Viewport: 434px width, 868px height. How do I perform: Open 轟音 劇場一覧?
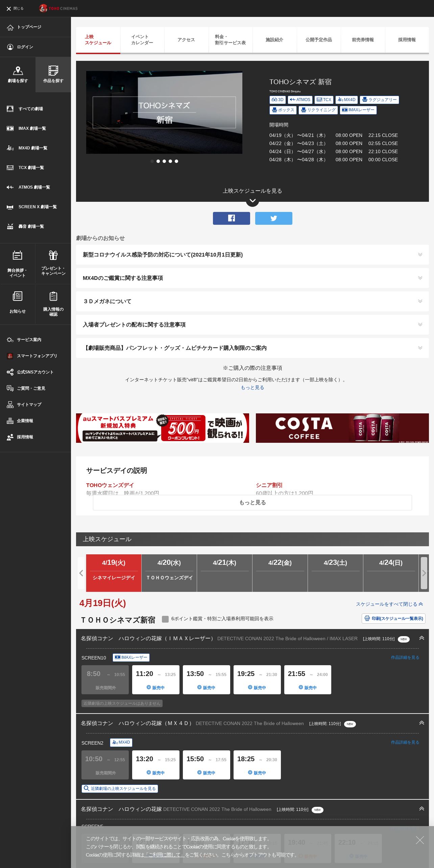pos(31,226)
